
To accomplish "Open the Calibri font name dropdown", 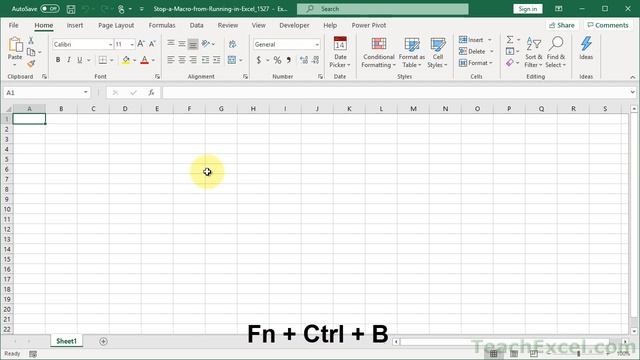I will [x=110, y=44].
